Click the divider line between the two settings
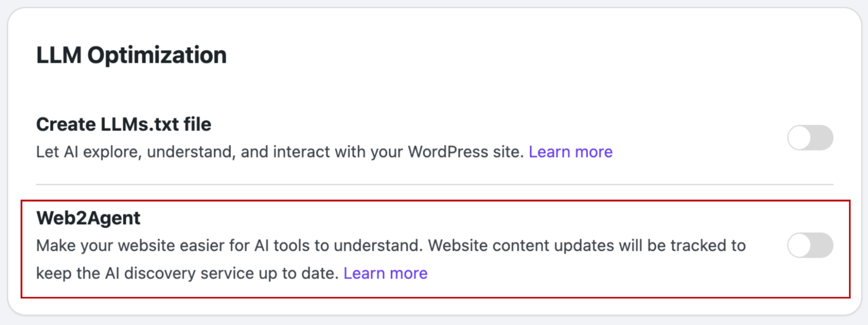The height and width of the screenshot is (325, 868). pyautogui.click(x=434, y=185)
